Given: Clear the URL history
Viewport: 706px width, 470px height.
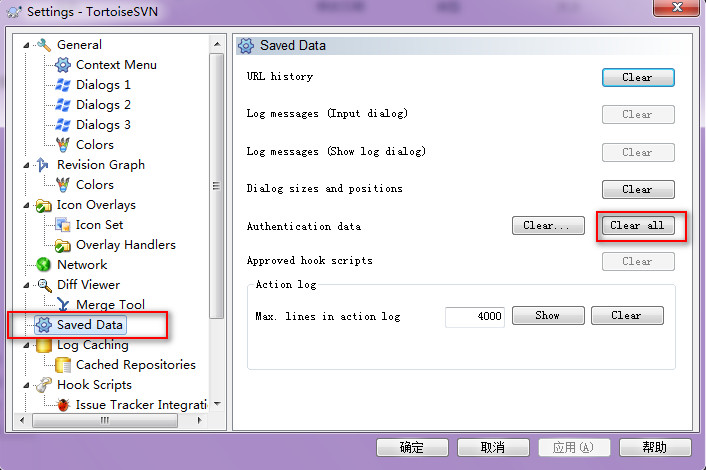Looking at the screenshot, I should [x=638, y=77].
